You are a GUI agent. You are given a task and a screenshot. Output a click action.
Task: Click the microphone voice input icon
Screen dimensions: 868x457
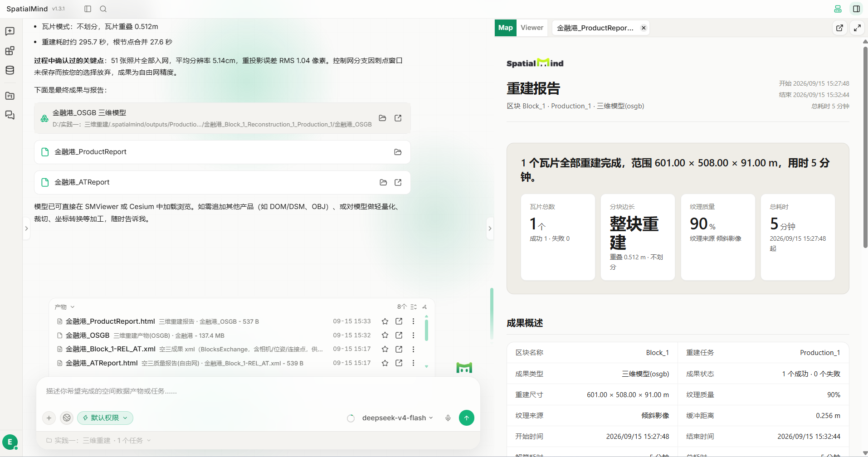tap(448, 418)
